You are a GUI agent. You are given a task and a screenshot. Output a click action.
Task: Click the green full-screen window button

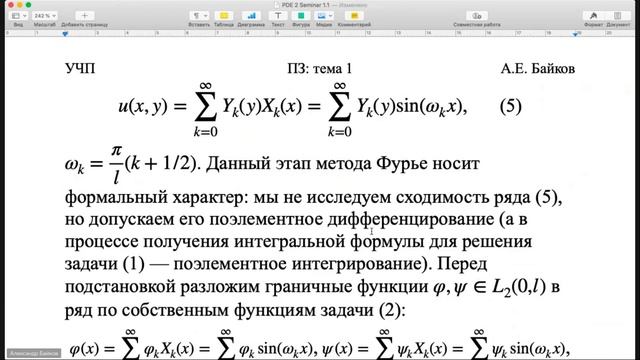click(28, 5)
